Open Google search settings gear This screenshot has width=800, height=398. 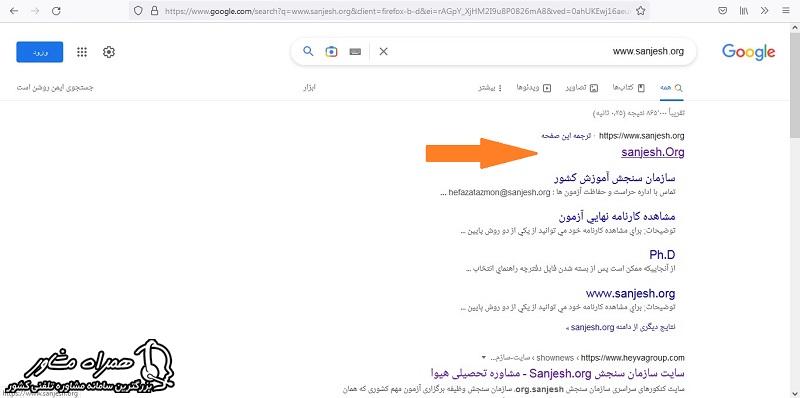coord(109,52)
